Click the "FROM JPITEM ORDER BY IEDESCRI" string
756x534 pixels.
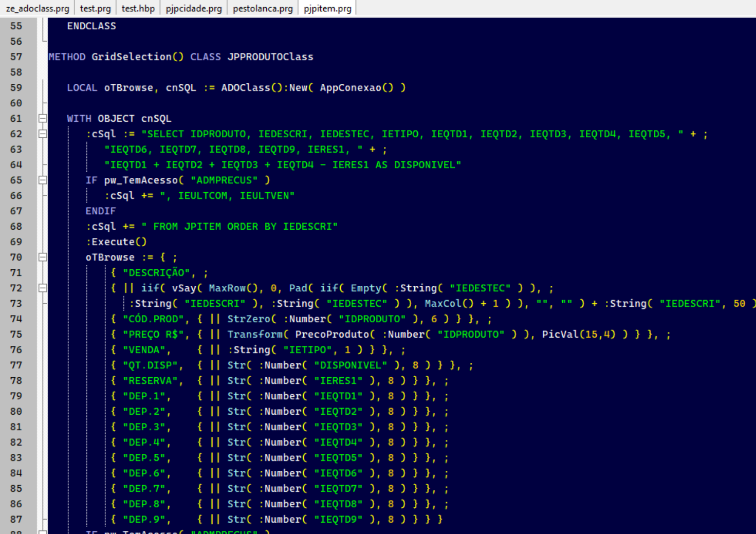coord(239,226)
